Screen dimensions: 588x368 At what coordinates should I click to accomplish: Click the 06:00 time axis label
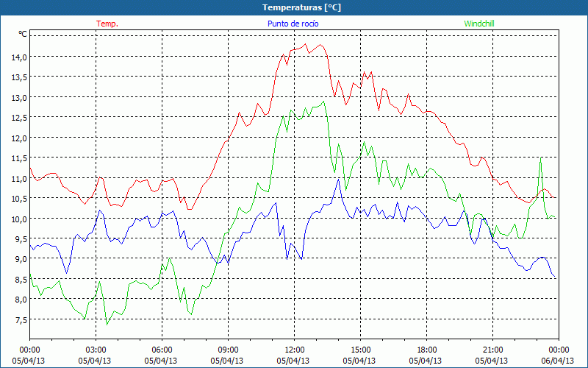162,350
